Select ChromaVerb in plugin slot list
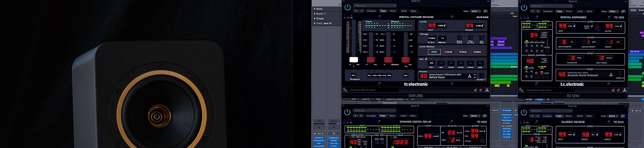This screenshot has width=644, height=148. [506, 126]
